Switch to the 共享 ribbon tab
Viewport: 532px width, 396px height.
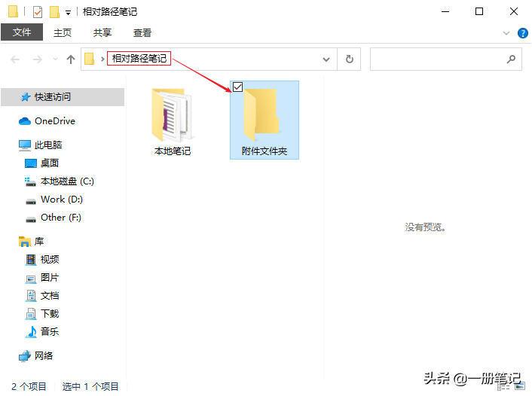[102, 32]
